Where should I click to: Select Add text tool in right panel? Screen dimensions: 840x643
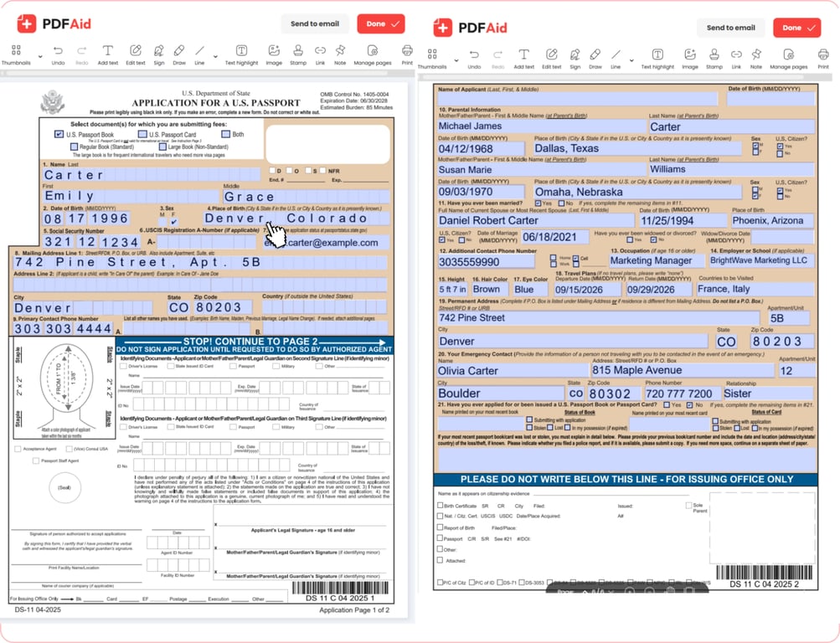(x=524, y=59)
